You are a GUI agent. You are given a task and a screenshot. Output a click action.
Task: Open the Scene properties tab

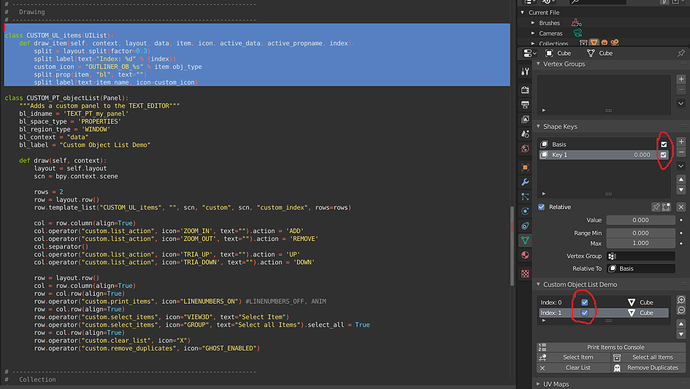pyautogui.click(x=525, y=134)
